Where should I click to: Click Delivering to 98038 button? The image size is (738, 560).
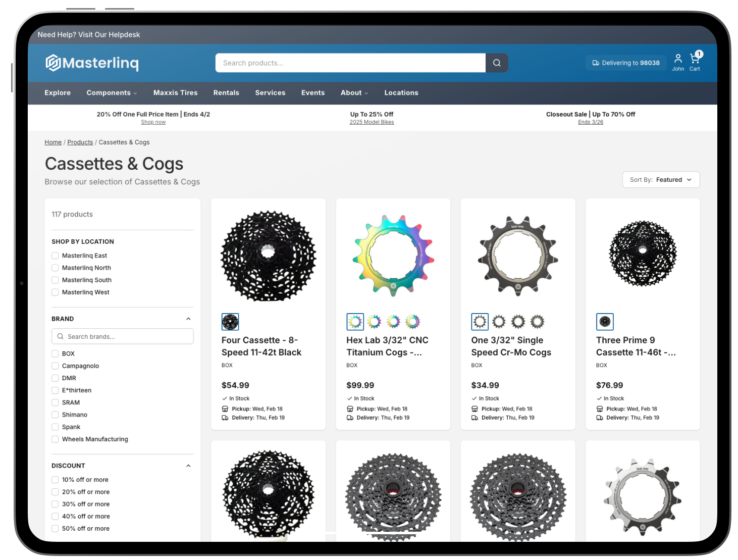(626, 63)
